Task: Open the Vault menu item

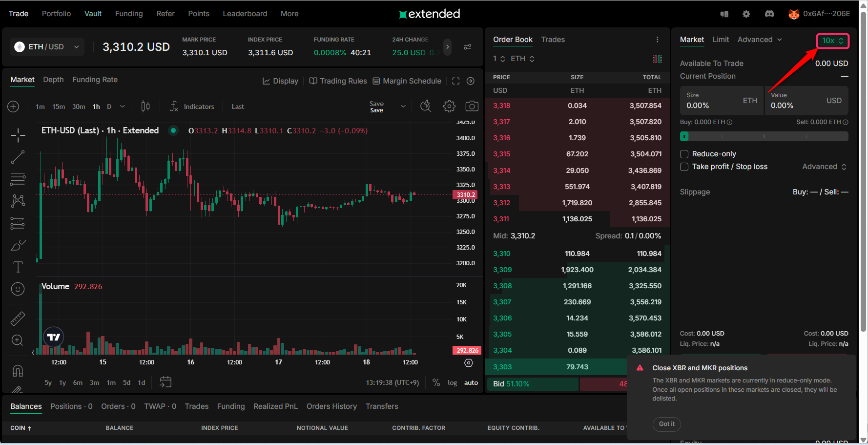Action: coord(93,14)
